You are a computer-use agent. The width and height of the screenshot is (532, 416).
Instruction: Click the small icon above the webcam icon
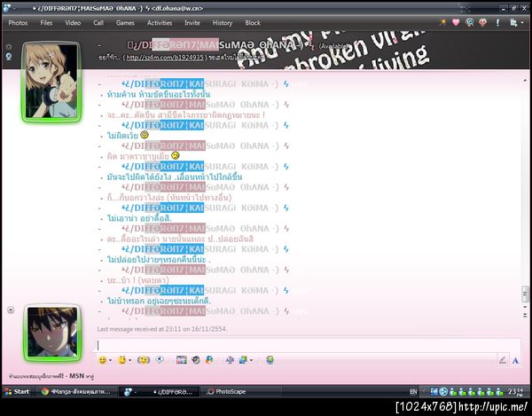click(x=9, y=46)
